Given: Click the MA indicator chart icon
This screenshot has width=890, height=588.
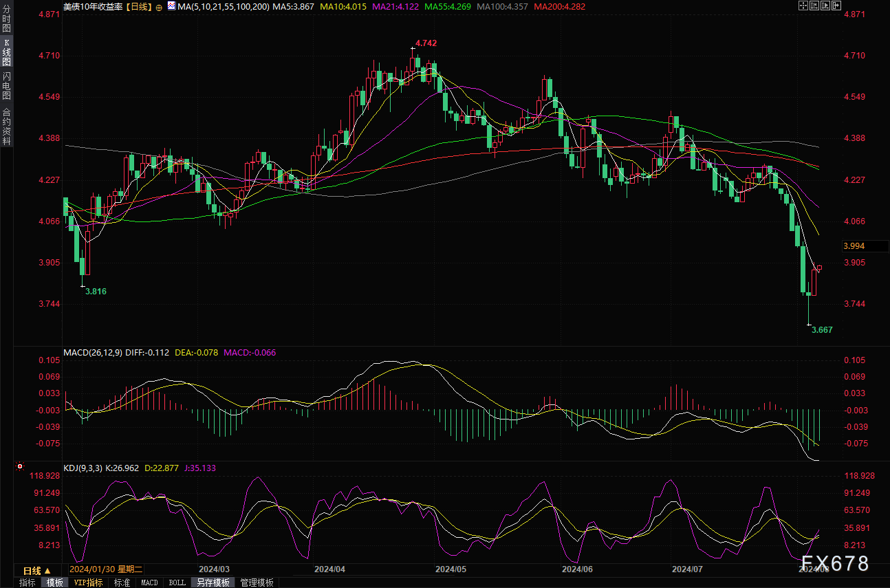Looking at the screenshot, I should [170, 6].
